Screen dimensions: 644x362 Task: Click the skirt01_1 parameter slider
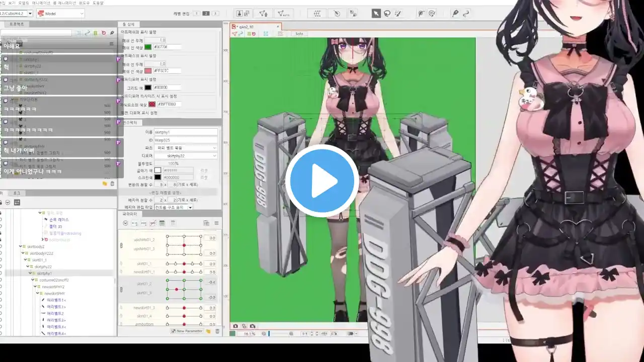click(184, 263)
